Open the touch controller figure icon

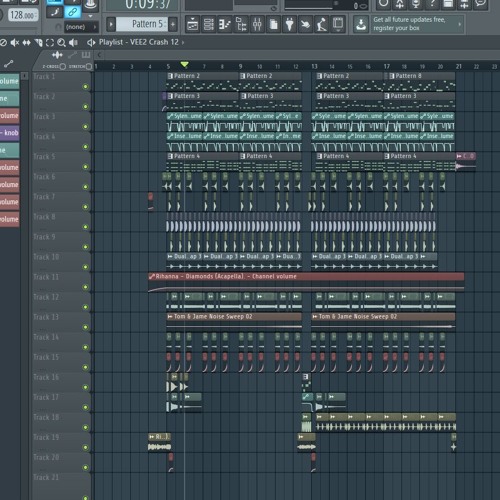tap(322, 24)
